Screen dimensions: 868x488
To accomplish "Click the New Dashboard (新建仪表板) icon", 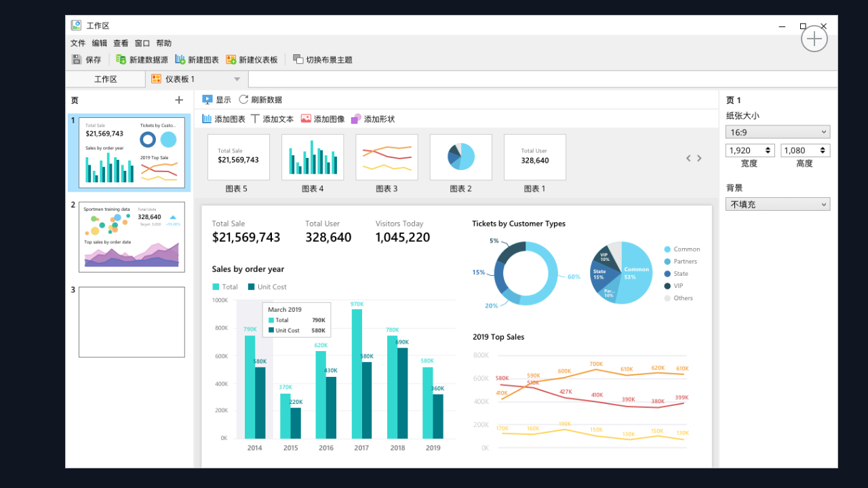I will pyautogui.click(x=231, y=60).
